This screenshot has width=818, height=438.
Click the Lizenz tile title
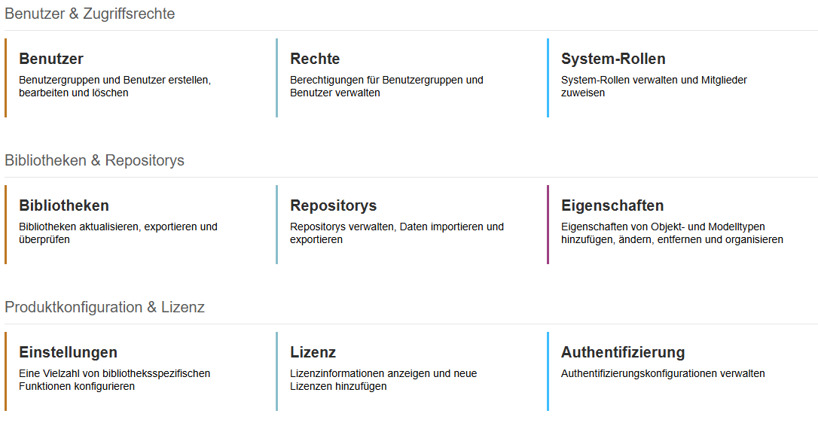point(313,353)
